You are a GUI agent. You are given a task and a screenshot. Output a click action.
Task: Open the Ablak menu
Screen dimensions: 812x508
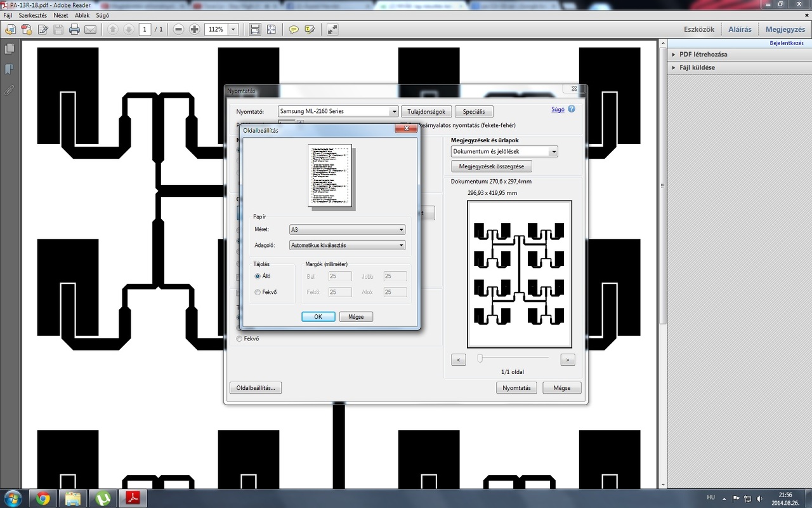pos(82,15)
